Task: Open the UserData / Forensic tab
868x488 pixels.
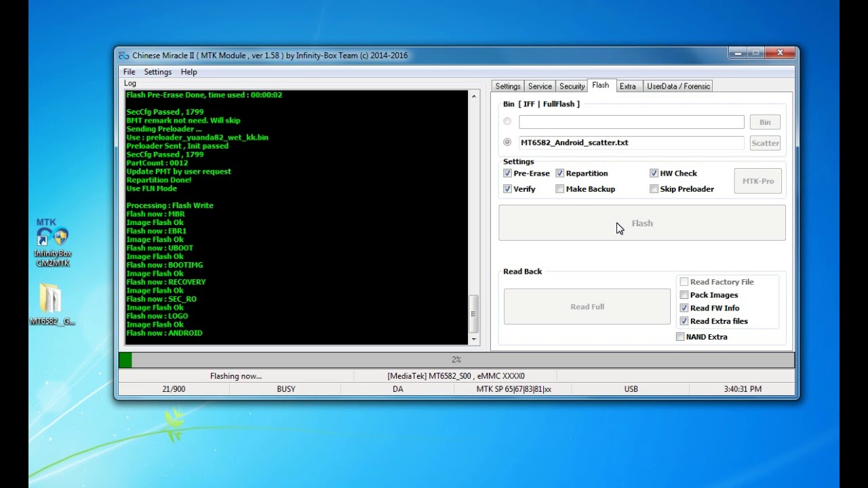Action: click(x=678, y=86)
